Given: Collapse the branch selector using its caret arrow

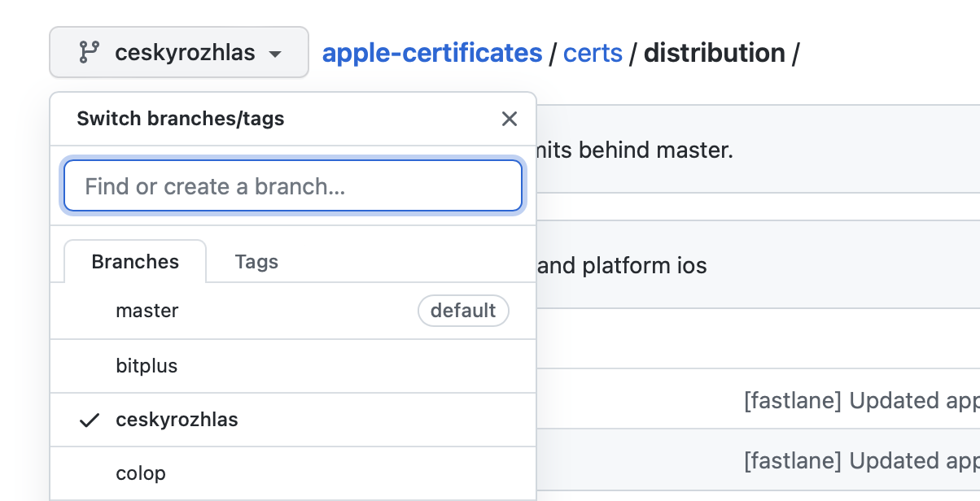Looking at the screenshot, I should 275,54.
